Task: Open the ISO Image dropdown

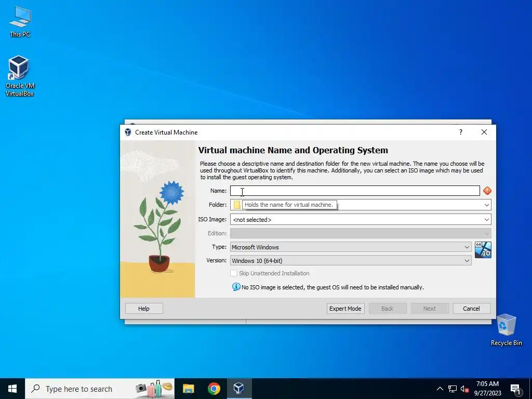Action: 486,220
